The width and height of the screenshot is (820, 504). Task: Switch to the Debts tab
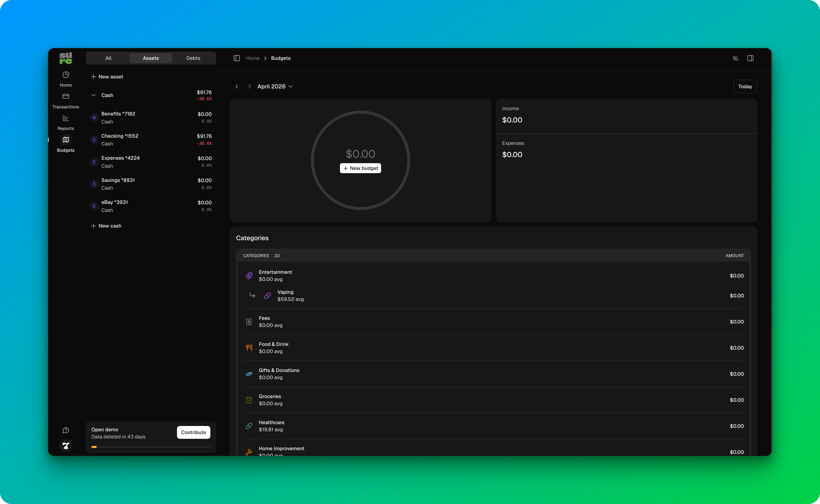(193, 58)
